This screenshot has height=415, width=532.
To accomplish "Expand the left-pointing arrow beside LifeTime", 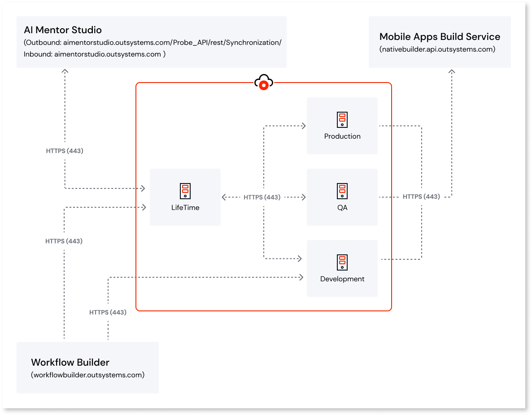I will [x=223, y=197].
